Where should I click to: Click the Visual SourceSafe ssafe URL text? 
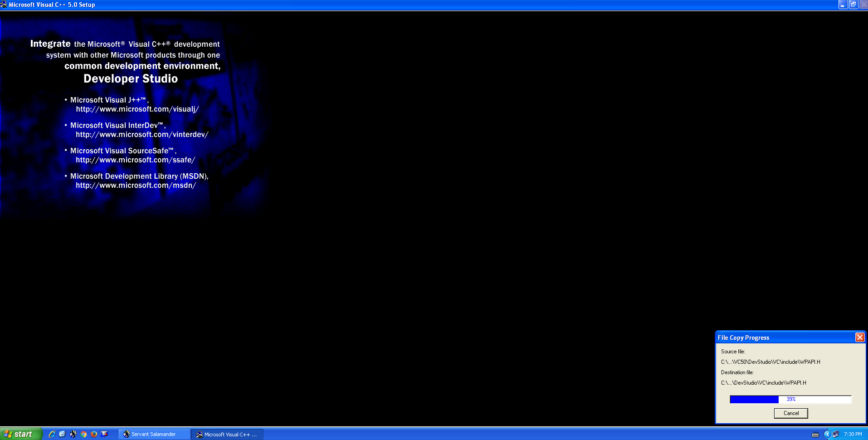(136, 160)
